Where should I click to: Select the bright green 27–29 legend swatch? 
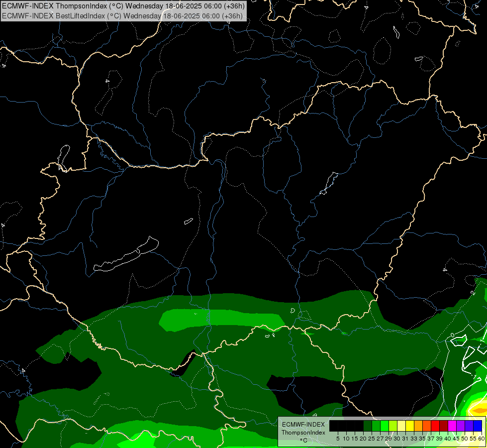385,426
